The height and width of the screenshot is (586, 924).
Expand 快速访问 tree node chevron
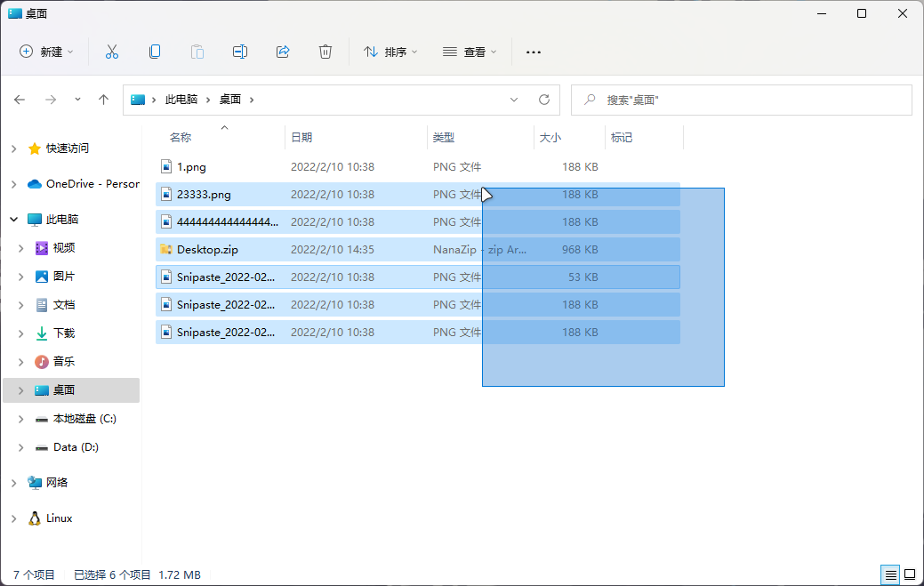(13, 149)
